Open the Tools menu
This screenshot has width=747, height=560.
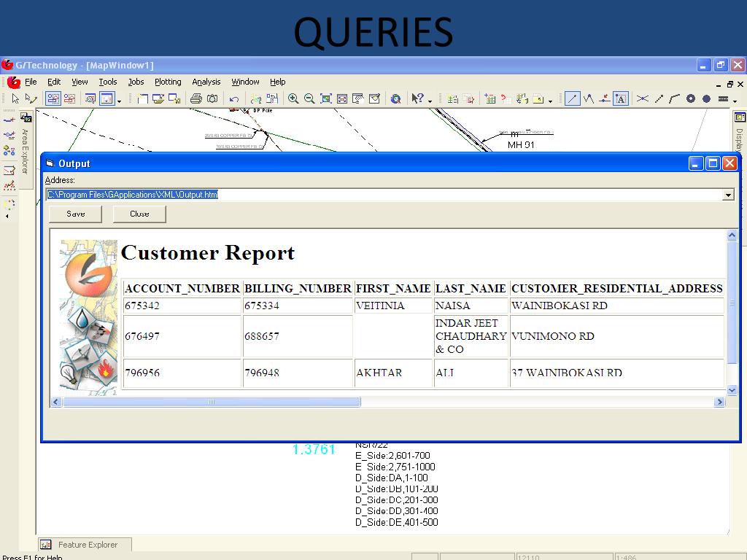108,82
